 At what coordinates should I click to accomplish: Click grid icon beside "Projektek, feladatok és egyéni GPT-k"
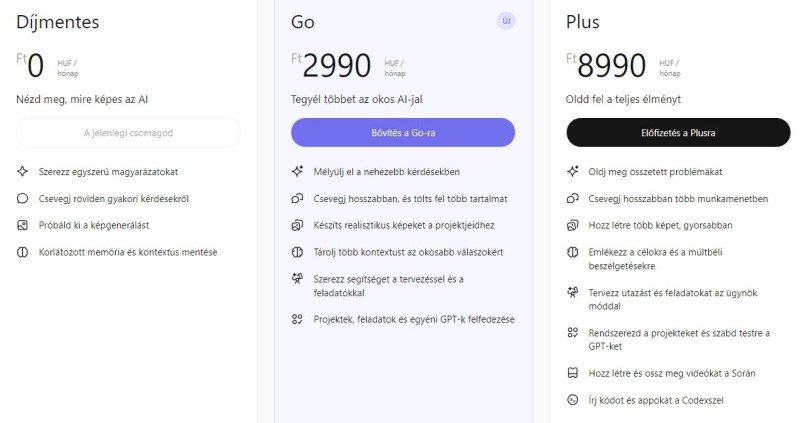(x=297, y=319)
